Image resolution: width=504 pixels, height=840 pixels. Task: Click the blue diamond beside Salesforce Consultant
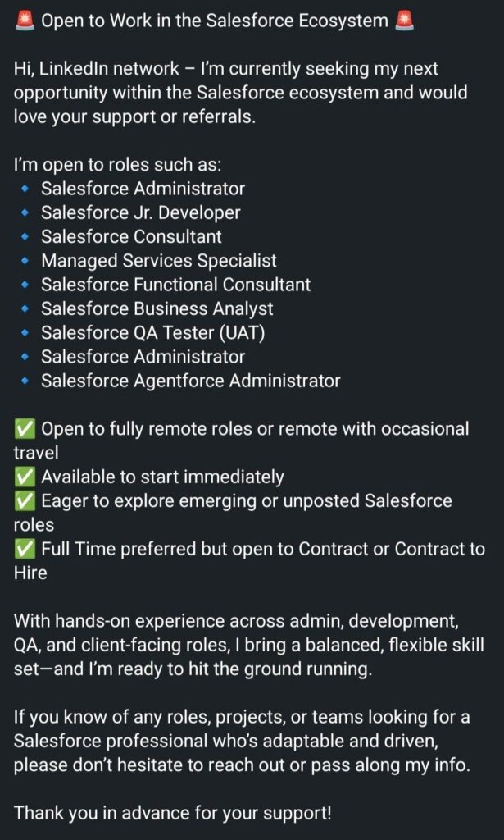[25, 237]
